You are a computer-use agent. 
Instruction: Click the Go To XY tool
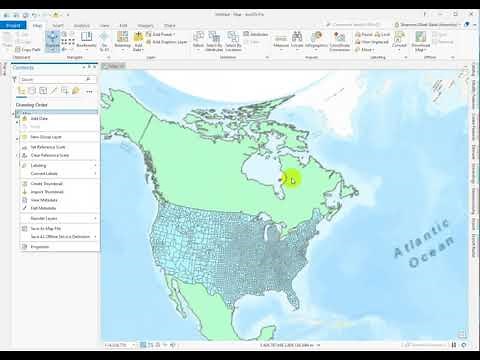click(x=104, y=41)
